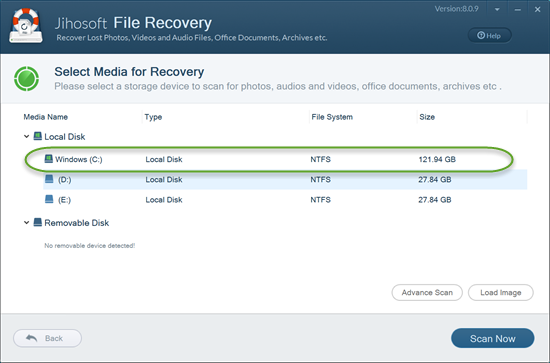Sort by Media Name column header
The height and width of the screenshot is (363, 550).
pyautogui.click(x=46, y=117)
